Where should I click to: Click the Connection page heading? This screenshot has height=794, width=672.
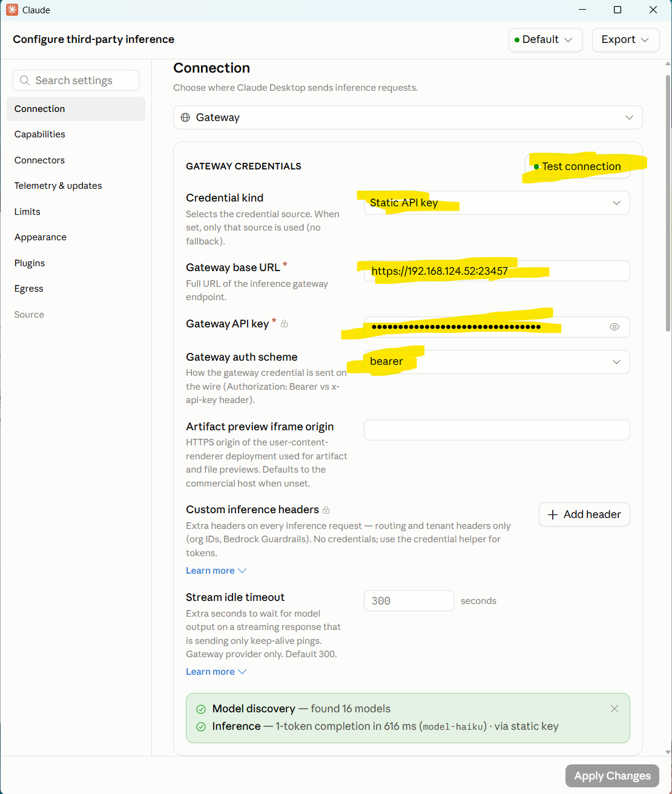coord(211,68)
